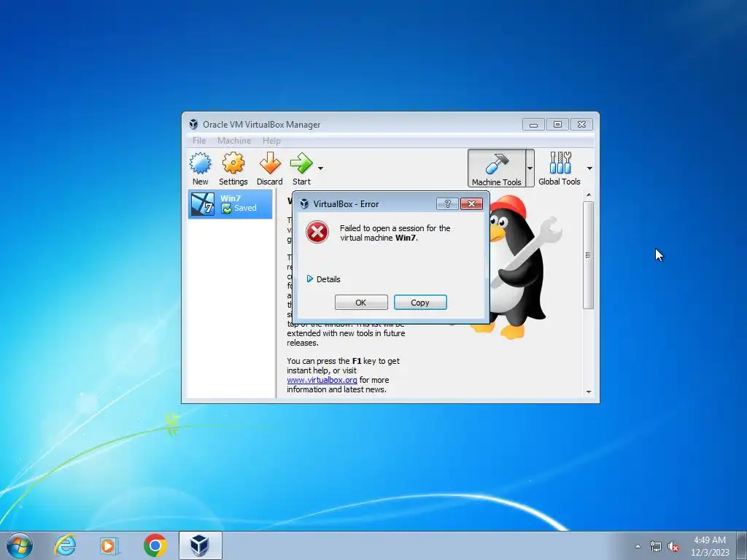This screenshot has width=747, height=560.
Task: Minimize the VirtualBox Manager window
Action: [x=533, y=125]
